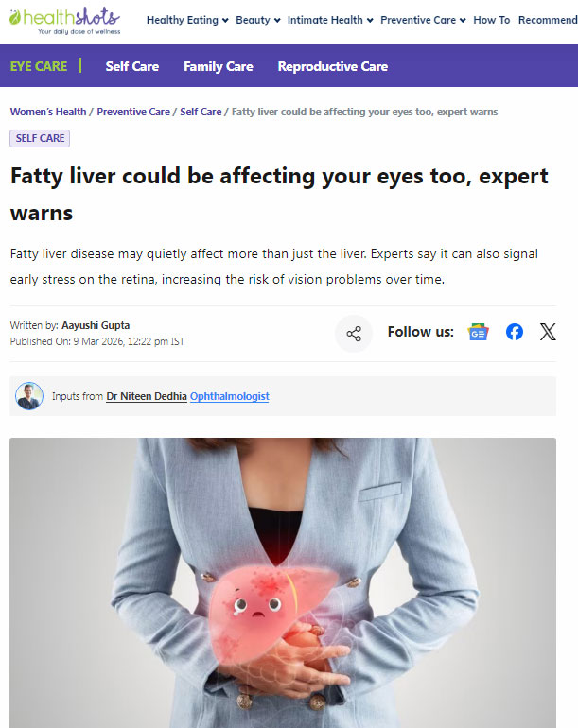Open author Aayushi Gupta's profile
Viewport: 578px width, 728px height.
point(96,325)
